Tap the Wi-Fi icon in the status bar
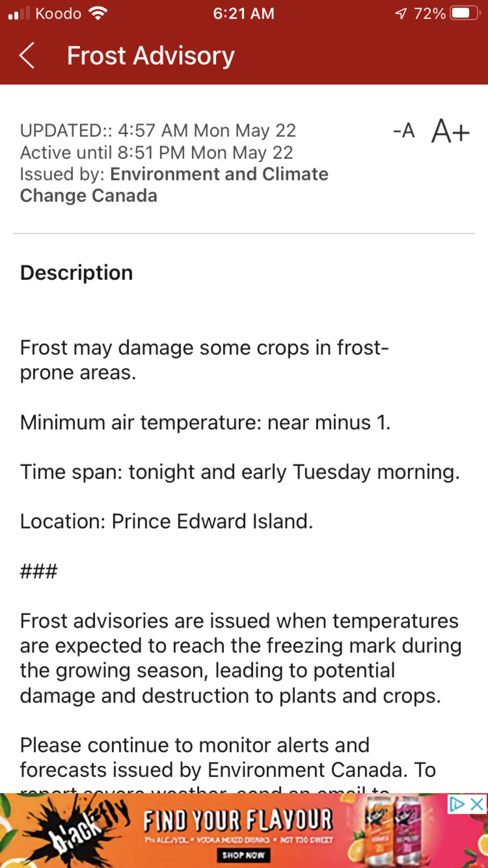 pyautogui.click(x=98, y=14)
